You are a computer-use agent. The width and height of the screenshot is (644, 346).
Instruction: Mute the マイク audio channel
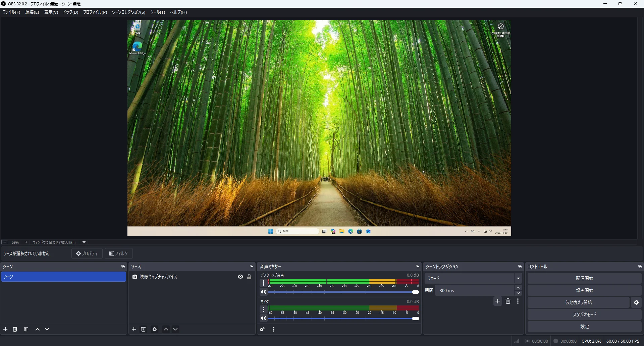tap(264, 319)
